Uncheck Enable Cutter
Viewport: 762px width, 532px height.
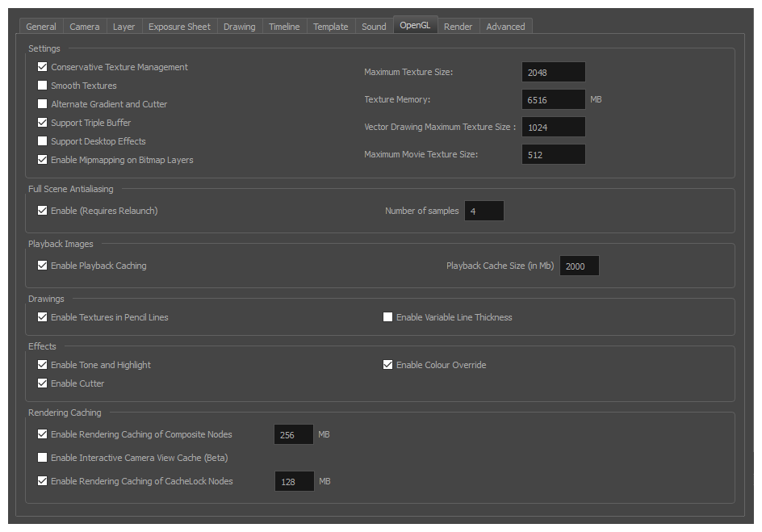point(42,383)
